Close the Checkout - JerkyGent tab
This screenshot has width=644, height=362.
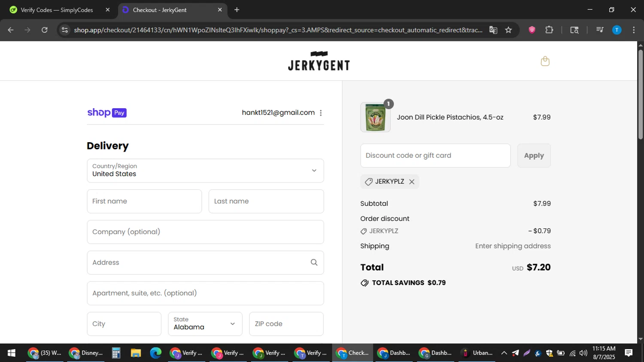pos(220,9)
